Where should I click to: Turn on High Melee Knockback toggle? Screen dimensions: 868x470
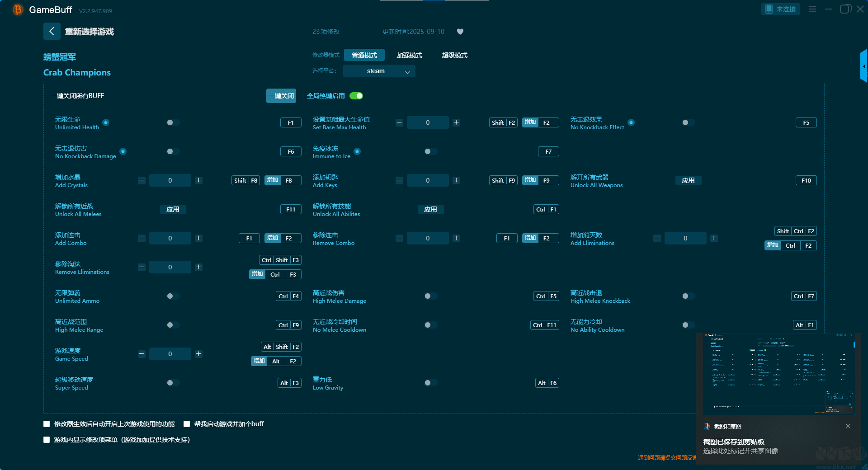click(x=688, y=296)
